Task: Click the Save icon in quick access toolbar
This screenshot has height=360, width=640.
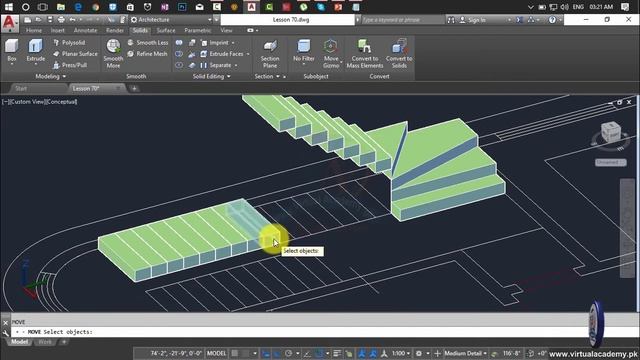Action: pyautogui.click(x=50, y=20)
